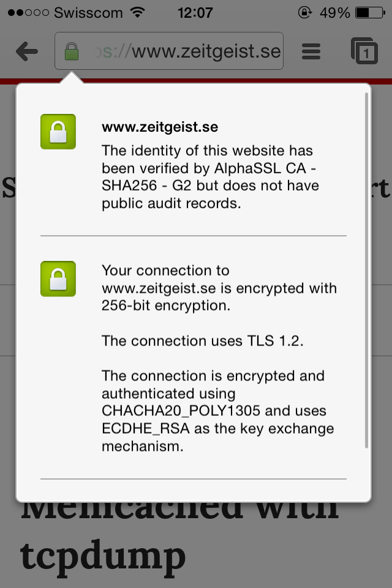Tap the padlock icon beside www.zeitgeist.se
The width and height of the screenshot is (392, 588).
pos(58,131)
